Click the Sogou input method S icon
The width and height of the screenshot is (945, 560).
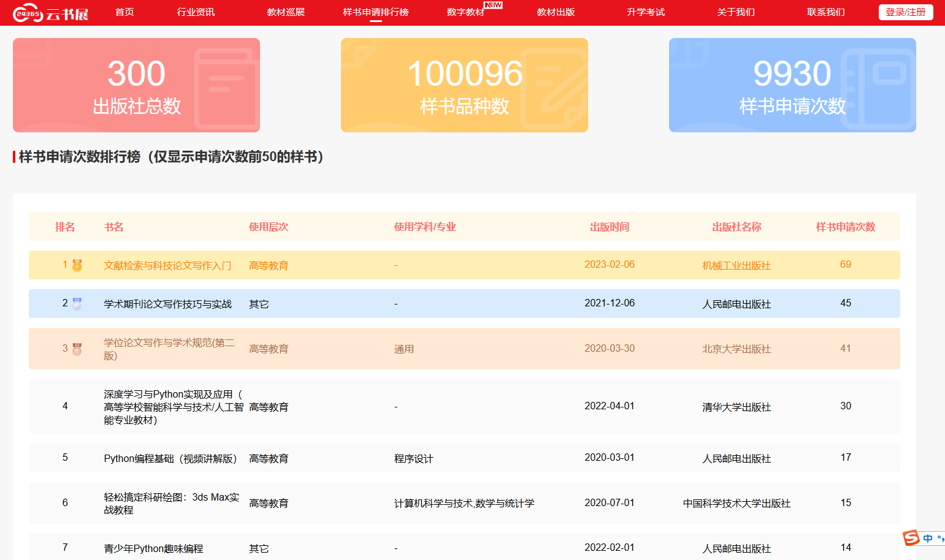911,538
